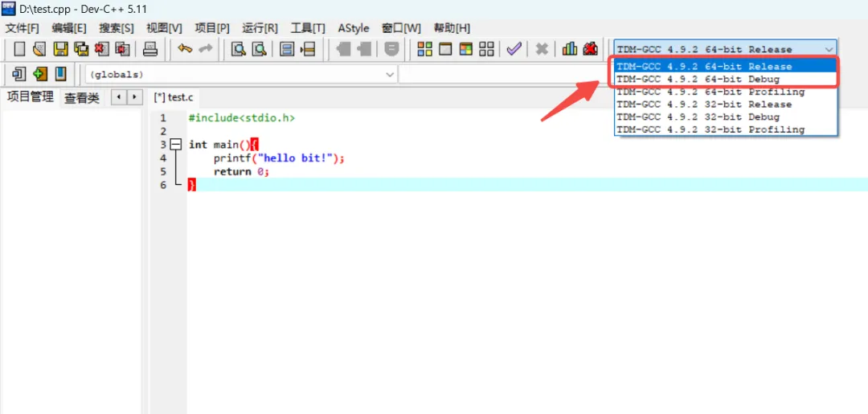Click the grayed Redo arrow icon
This screenshot has height=414, width=868.
[206, 49]
